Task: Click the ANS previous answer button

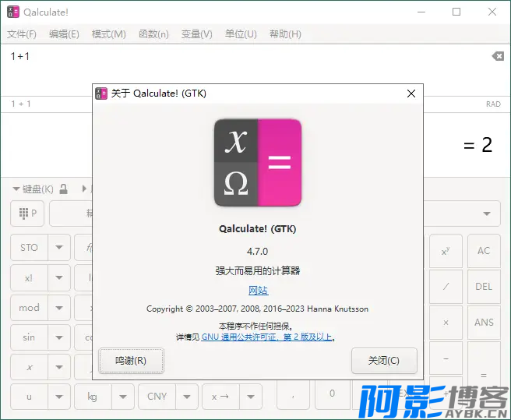Action: pos(484,323)
